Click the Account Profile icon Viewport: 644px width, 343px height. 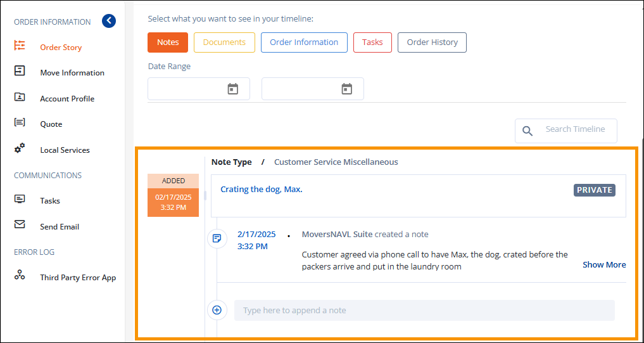pyautogui.click(x=20, y=97)
